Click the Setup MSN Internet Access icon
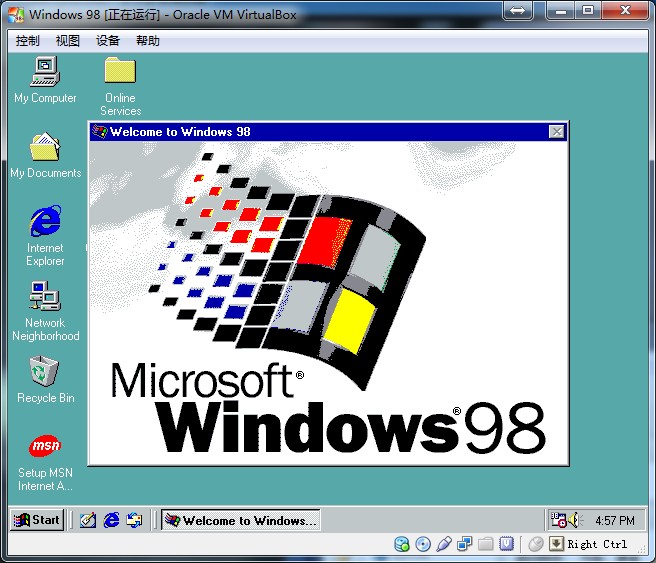 point(45,446)
